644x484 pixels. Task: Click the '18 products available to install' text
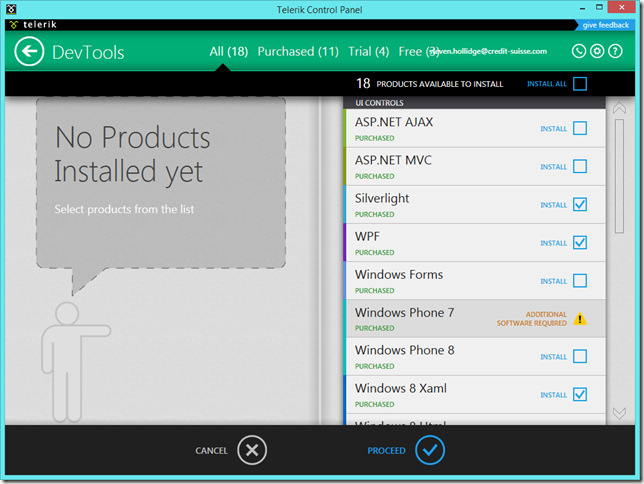(430, 84)
